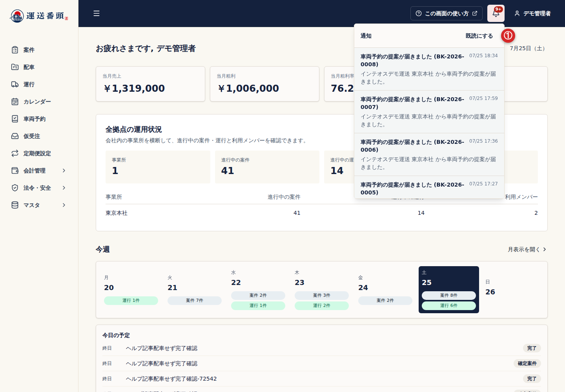Image resolution: width=565 pixels, height=392 pixels.
Task: Open the hamburger menu in header
Action: 97,13
